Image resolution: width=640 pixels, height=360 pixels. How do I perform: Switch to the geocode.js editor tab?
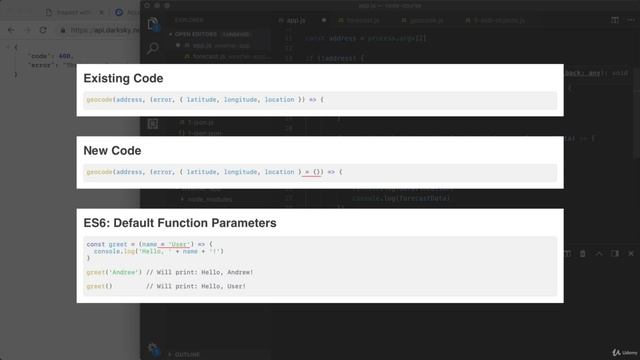tap(422, 20)
